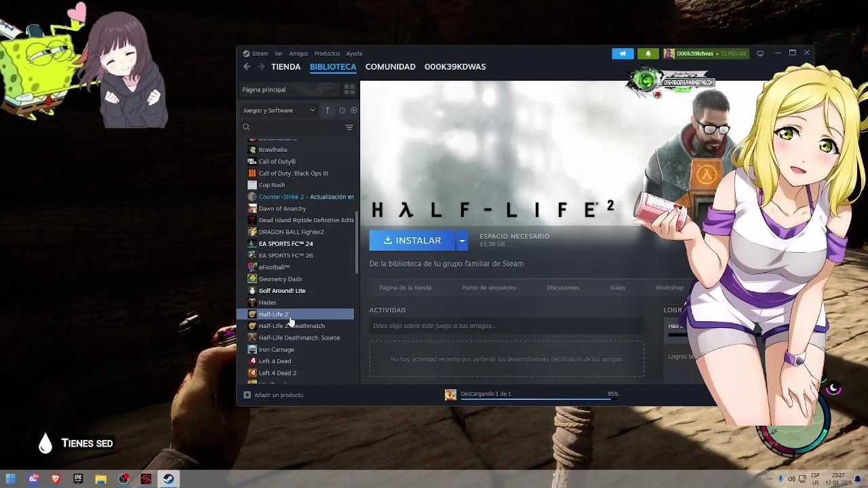
Task: Click the Counter-Strike 2 icon in list
Action: [x=252, y=197]
